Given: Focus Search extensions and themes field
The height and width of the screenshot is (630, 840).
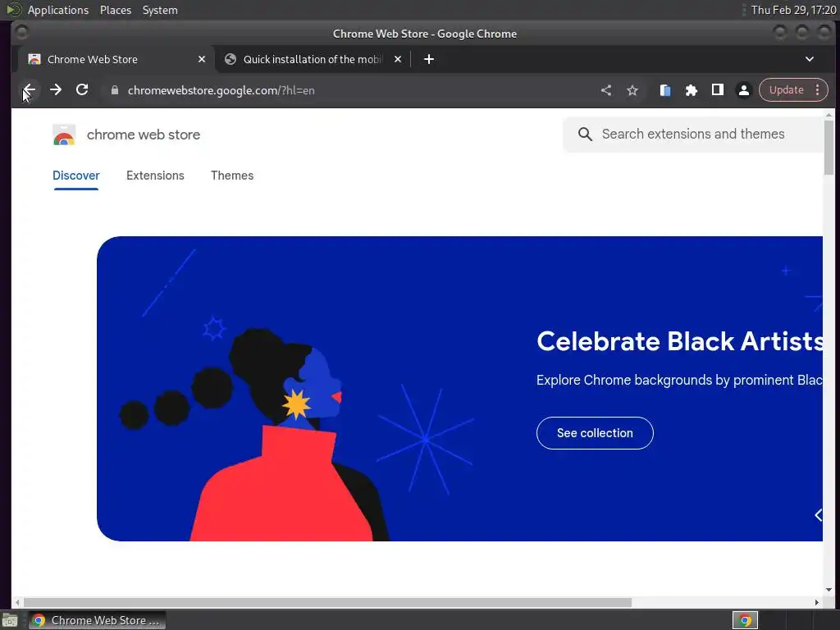Looking at the screenshot, I should click(693, 134).
